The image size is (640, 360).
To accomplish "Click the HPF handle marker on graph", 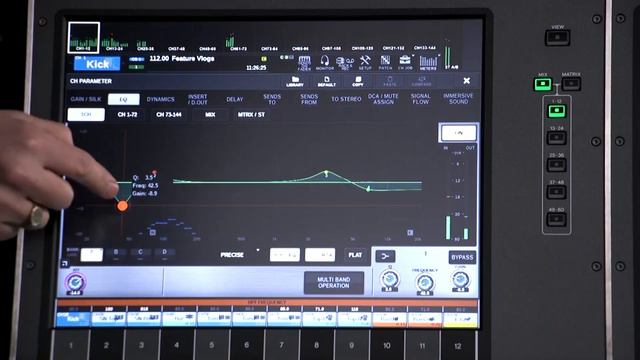I will (x=152, y=232).
